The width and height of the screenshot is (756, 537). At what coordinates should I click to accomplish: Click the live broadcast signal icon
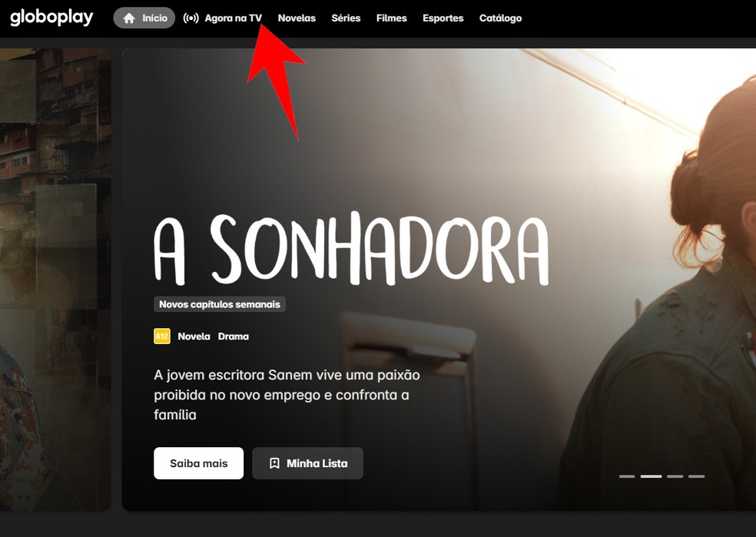pos(191,18)
